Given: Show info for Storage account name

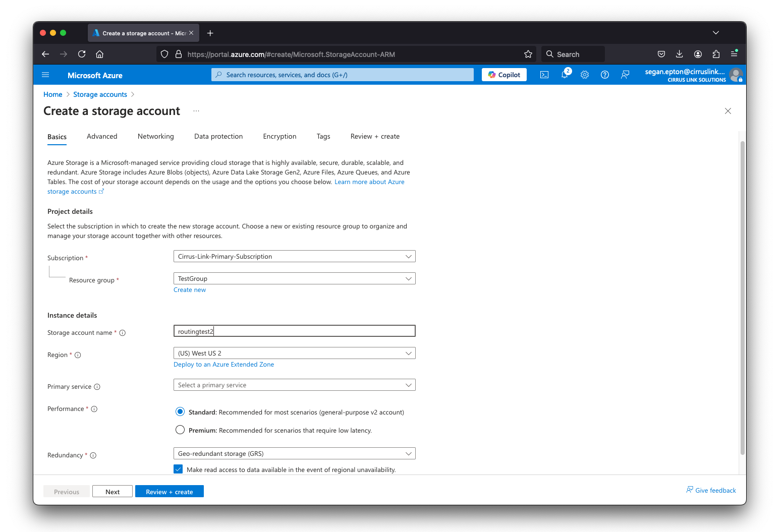Looking at the screenshot, I should click(x=123, y=333).
